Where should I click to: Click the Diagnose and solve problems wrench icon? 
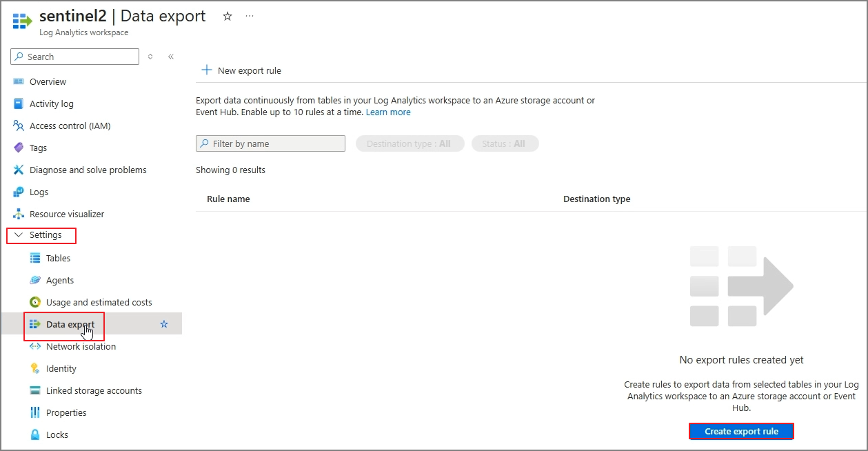(x=19, y=170)
